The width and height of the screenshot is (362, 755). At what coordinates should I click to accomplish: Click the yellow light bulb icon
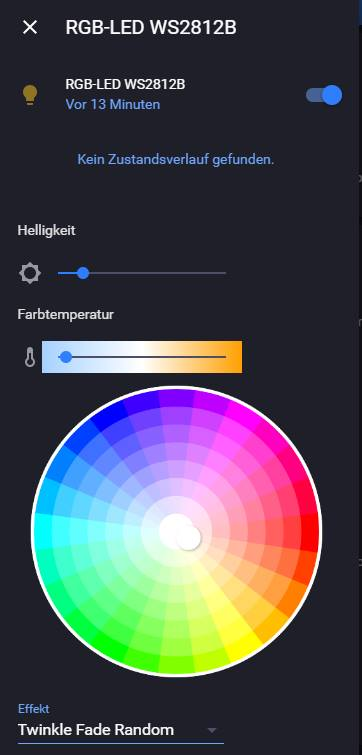(30, 94)
